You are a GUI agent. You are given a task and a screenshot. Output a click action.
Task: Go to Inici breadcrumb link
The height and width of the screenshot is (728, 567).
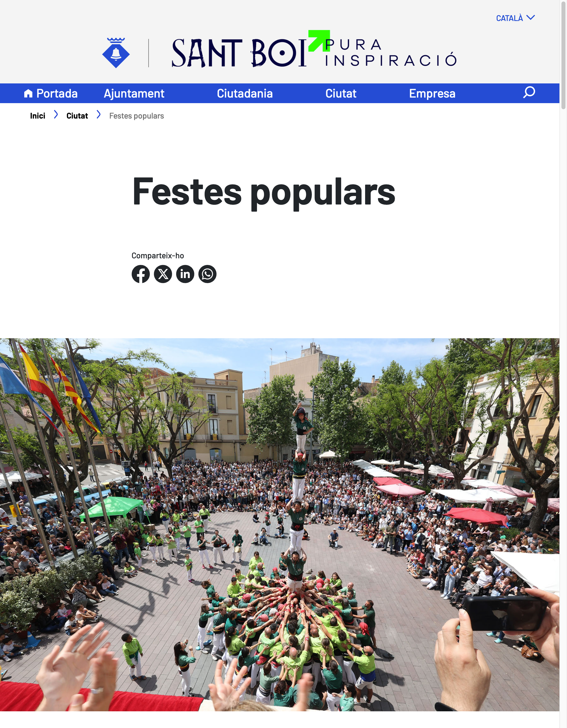point(38,116)
